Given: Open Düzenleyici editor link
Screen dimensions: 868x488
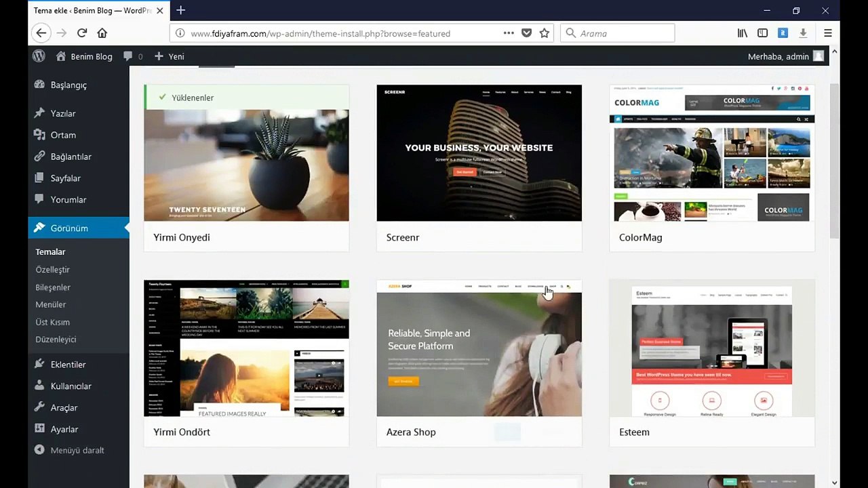Looking at the screenshot, I should 56,339.
